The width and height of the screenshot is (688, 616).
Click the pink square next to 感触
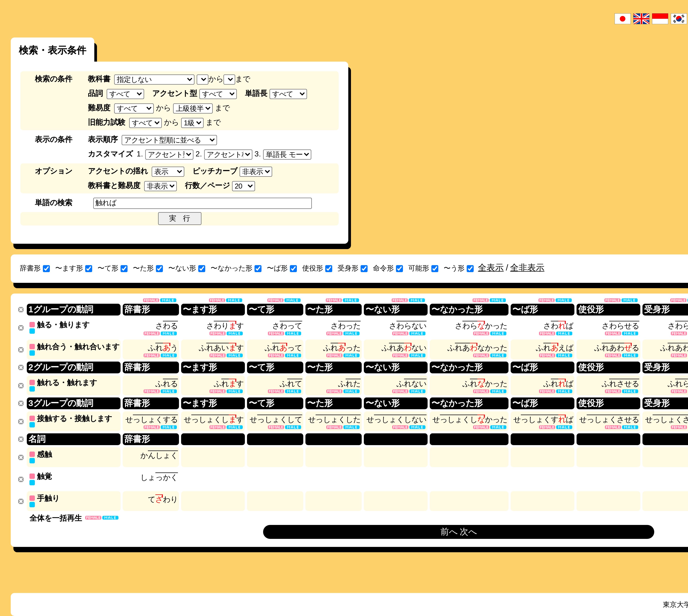pos(32,454)
